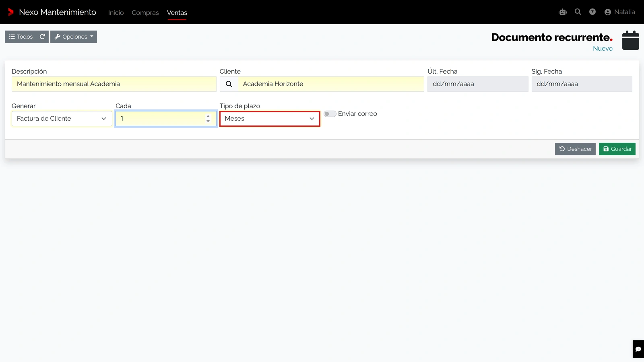Show the Todos list

coord(21,37)
